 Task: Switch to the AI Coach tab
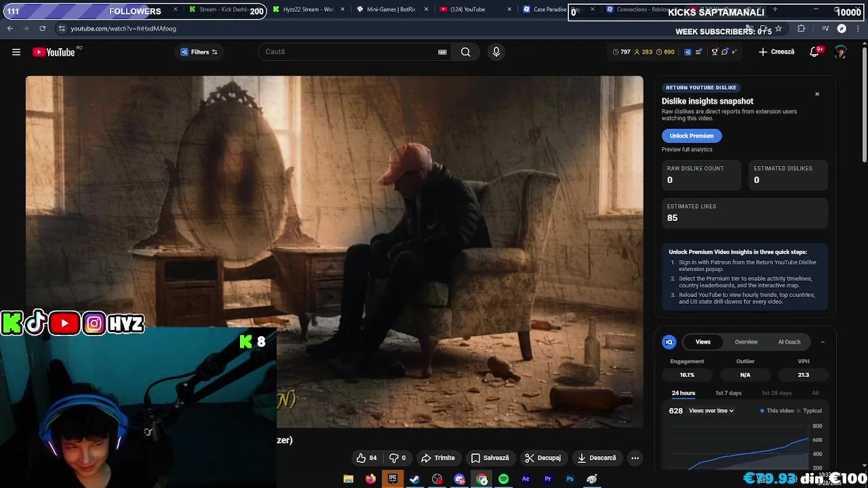[x=789, y=342]
